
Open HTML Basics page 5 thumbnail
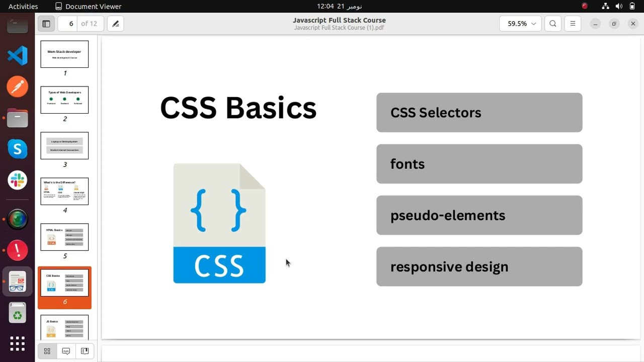(64, 237)
